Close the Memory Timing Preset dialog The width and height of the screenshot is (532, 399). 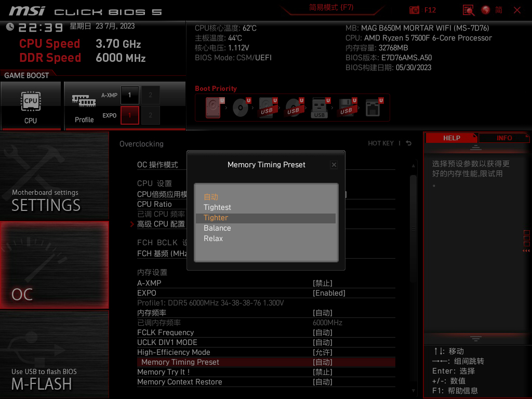tap(334, 165)
